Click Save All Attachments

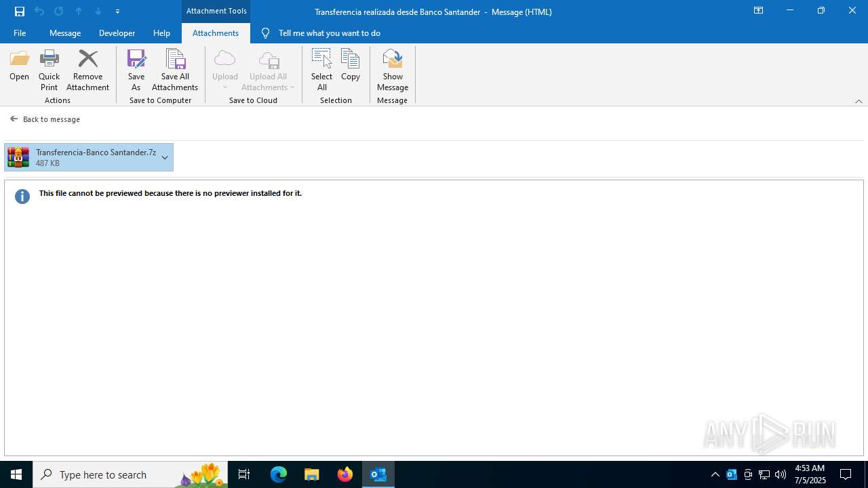[175, 70]
